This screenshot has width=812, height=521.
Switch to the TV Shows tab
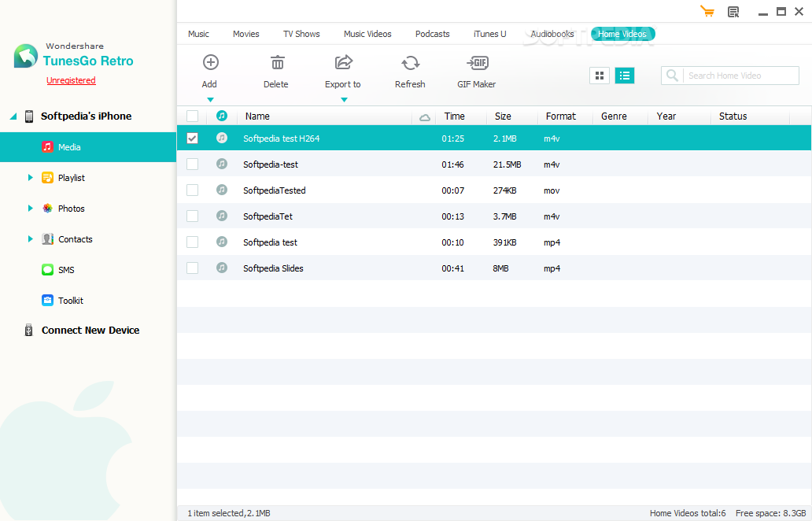tap(301, 34)
